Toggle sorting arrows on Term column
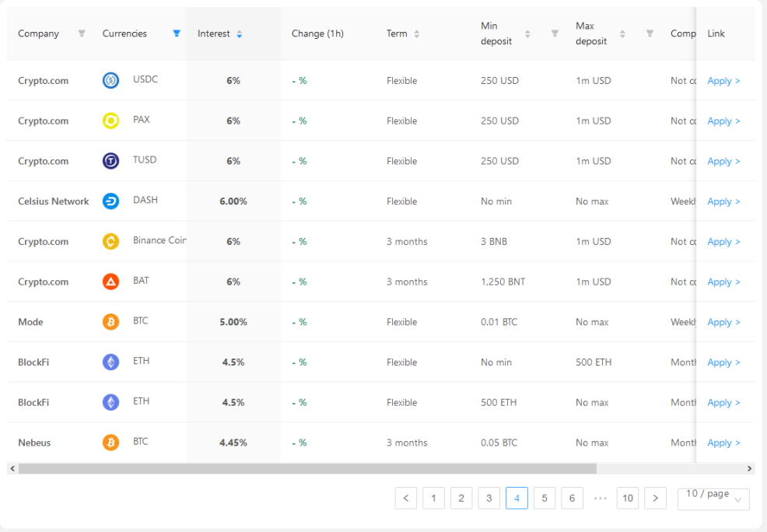 417,33
